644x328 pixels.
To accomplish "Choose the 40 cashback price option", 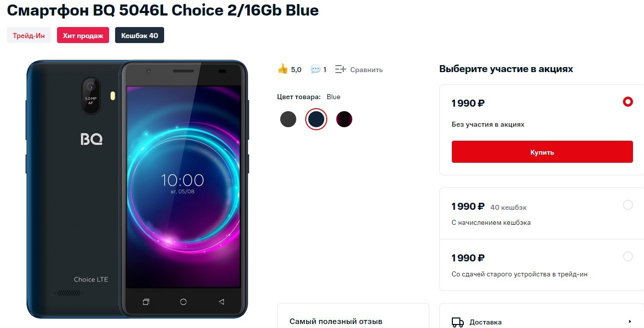I will coord(627,205).
